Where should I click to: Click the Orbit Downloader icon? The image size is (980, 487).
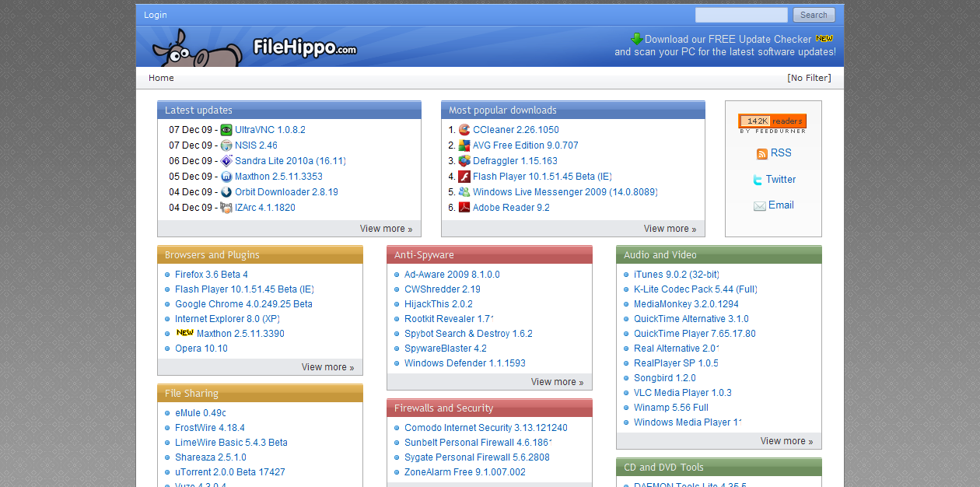pyautogui.click(x=226, y=192)
